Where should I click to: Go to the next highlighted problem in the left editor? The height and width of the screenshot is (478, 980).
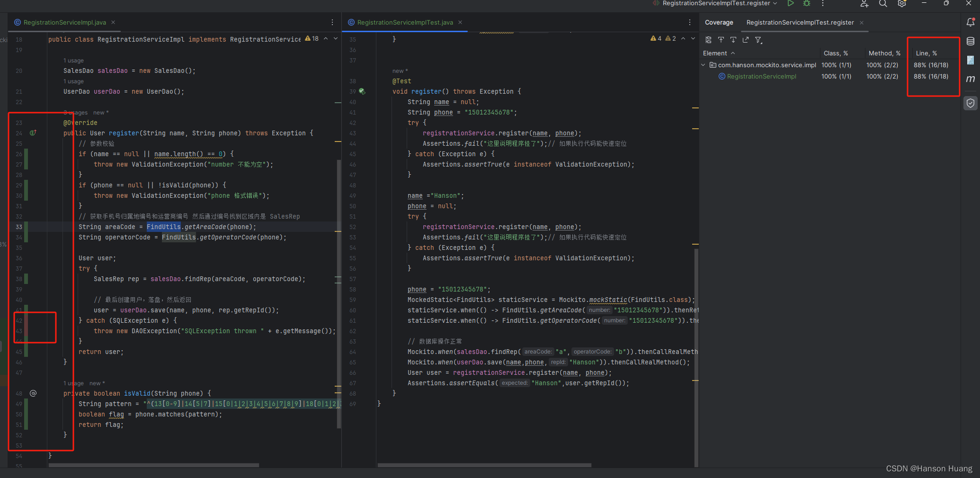[x=336, y=39]
